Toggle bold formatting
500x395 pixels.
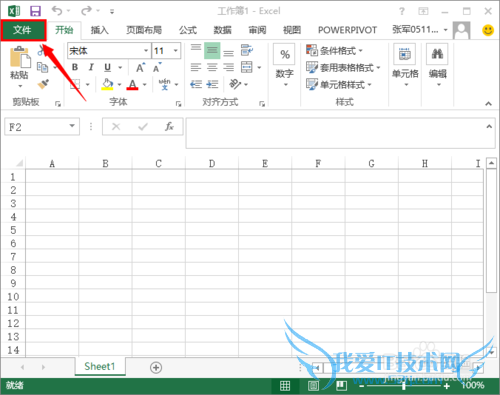pyautogui.click(x=75, y=67)
